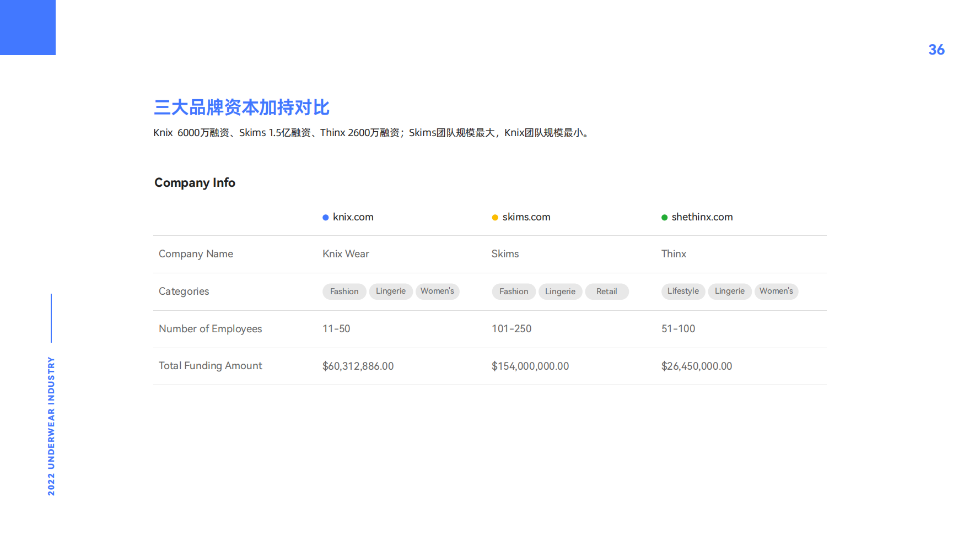The height and width of the screenshot is (551, 980).
Task: Click the vertical 2022 UNDERWEAR INDUSTRY label
Action: pyautogui.click(x=51, y=426)
